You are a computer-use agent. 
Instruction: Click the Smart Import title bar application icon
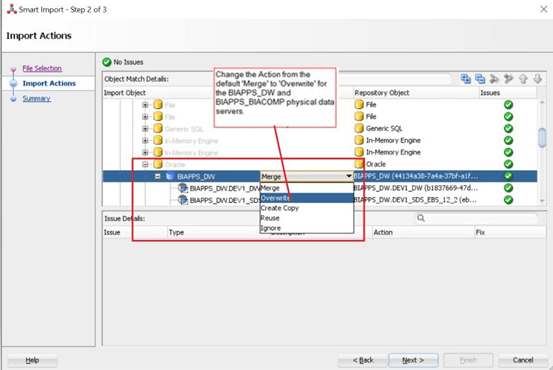click(12, 9)
